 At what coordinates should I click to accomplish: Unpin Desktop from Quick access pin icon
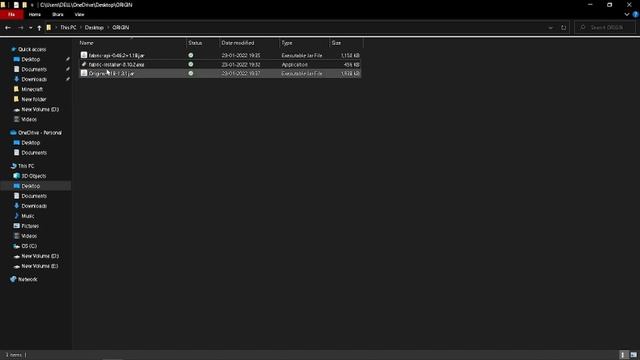pos(68,60)
